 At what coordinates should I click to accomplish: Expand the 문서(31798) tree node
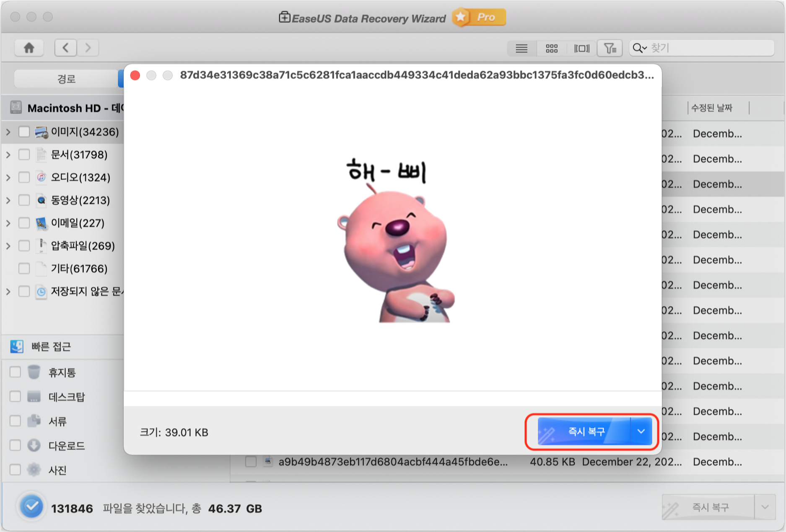(8, 155)
